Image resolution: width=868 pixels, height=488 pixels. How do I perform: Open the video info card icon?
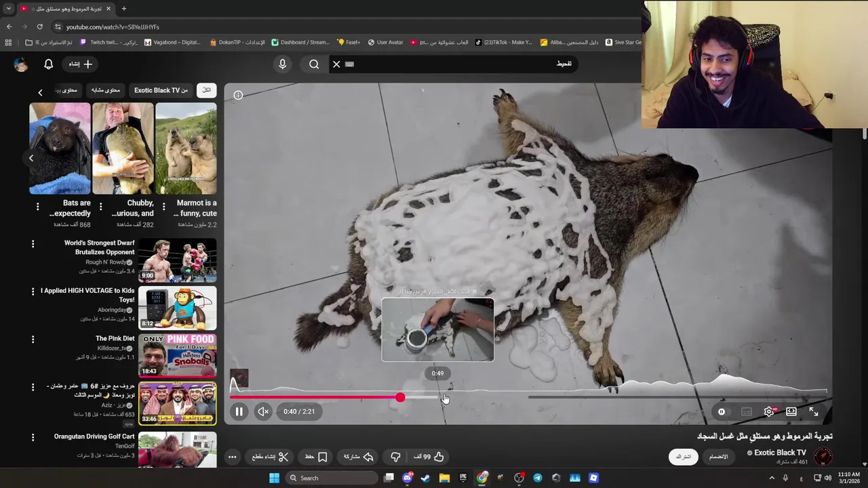click(238, 95)
